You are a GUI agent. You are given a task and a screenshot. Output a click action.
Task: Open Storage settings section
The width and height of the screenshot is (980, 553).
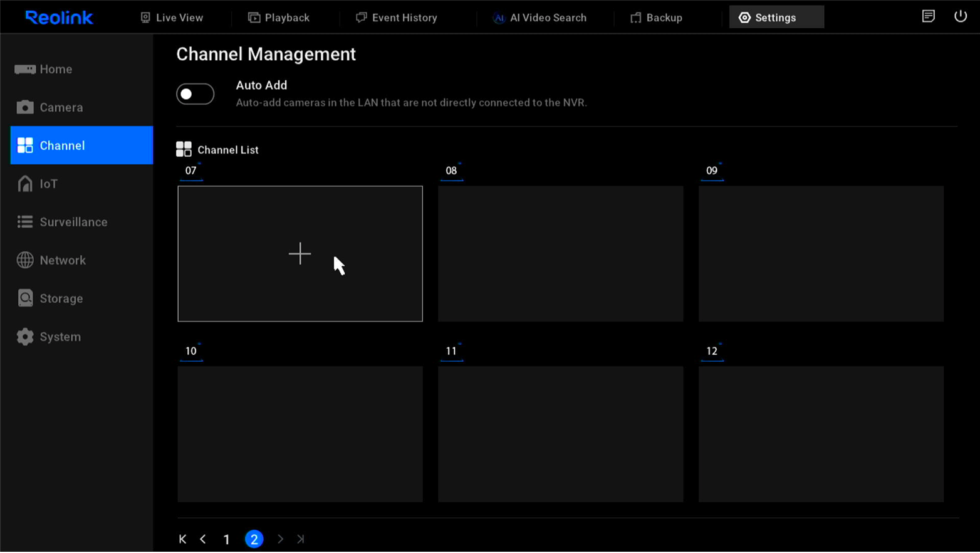tap(61, 298)
